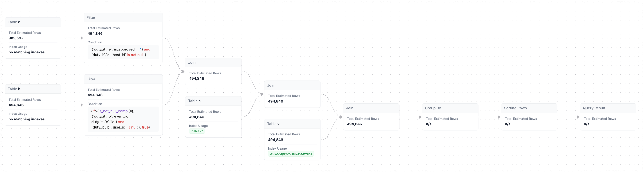Click the arrow from Sorting Rows to Query Result
Screen dimensions: 644x172
pyautogui.click(x=568, y=117)
